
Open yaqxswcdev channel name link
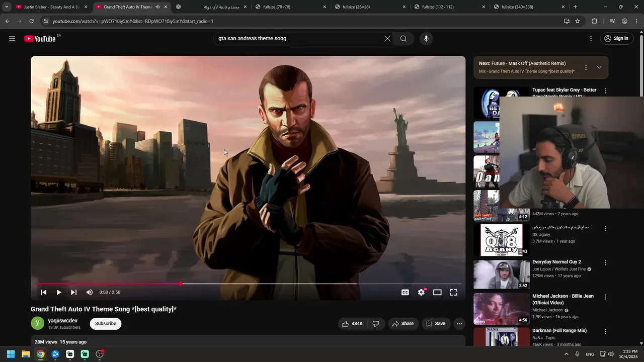point(63,321)
